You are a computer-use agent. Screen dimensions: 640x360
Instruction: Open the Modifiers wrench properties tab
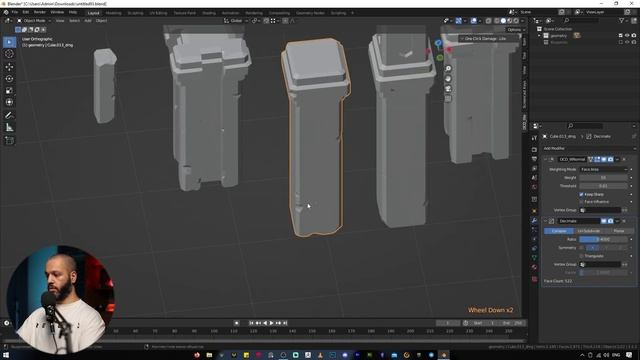(x=534, y=220)
